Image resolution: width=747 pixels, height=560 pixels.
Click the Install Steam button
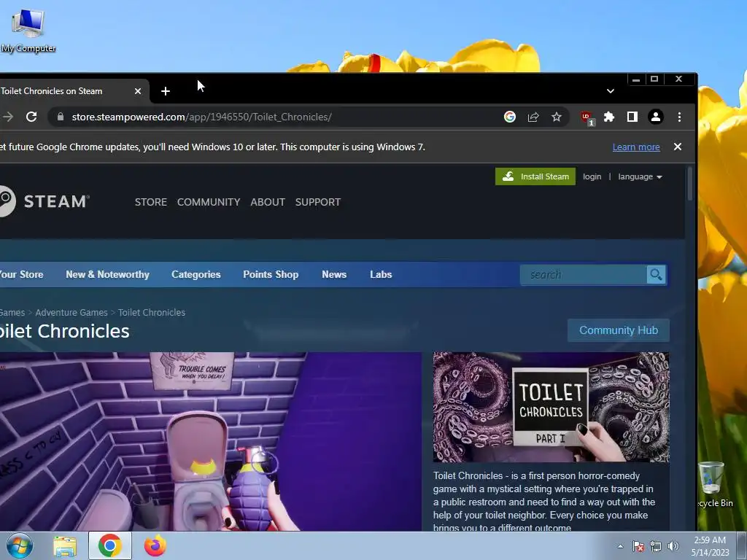535,176
